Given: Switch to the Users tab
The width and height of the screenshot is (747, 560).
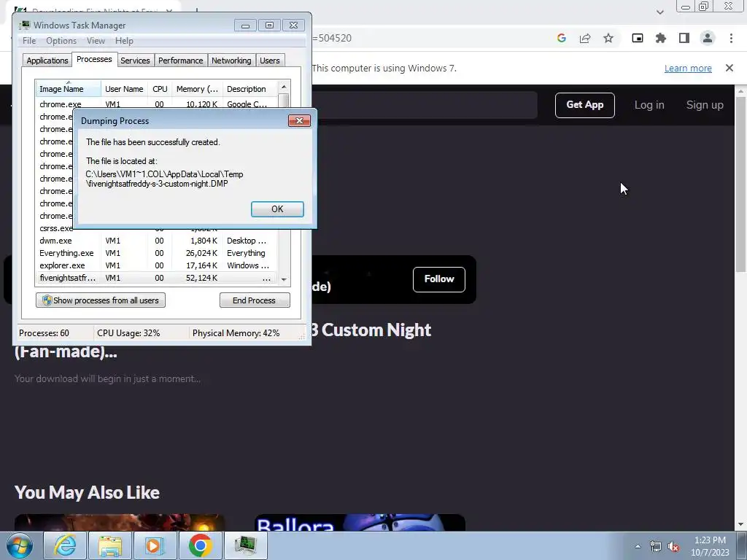Looking at the screenshot, I should pos(270,61).
